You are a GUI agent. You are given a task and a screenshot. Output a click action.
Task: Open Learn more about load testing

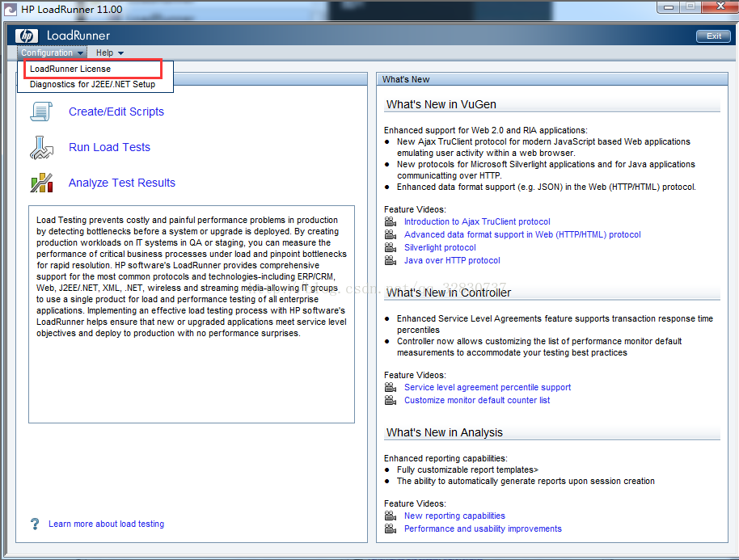click(107, 524)
